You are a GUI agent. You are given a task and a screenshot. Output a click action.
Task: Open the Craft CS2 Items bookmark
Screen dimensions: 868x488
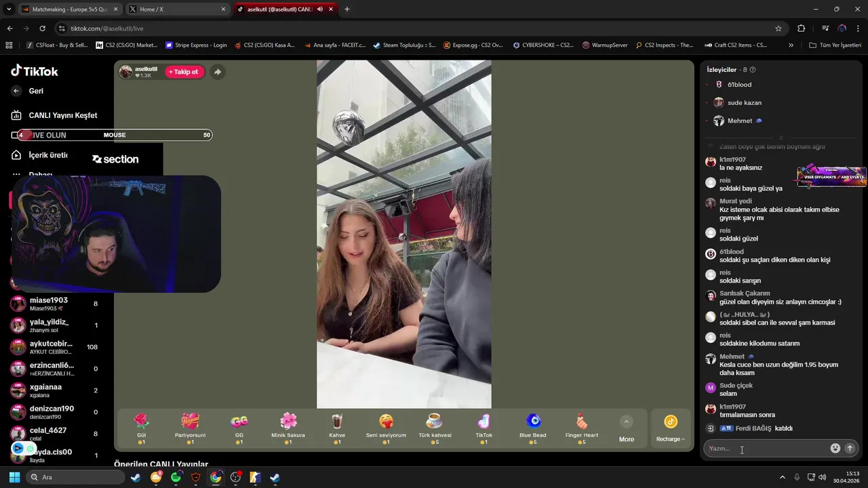click(736, 45)
